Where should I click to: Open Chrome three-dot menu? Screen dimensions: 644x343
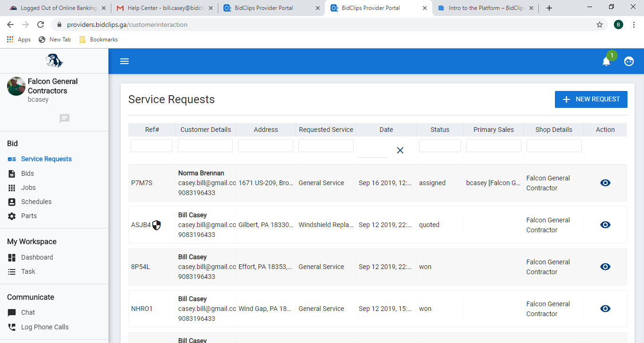pyautogui.click(x=634, y=24)
